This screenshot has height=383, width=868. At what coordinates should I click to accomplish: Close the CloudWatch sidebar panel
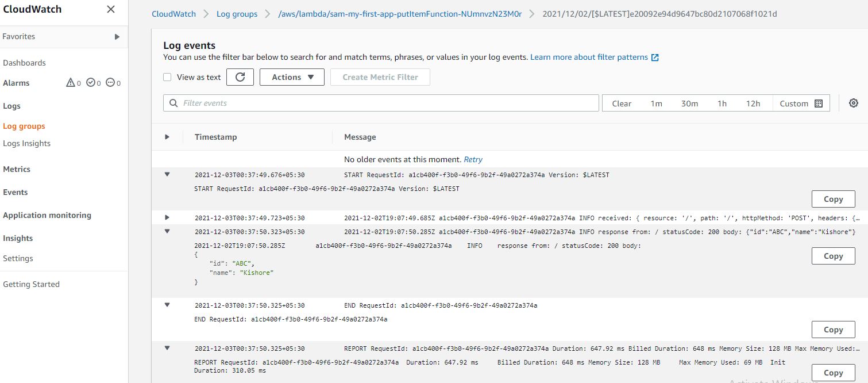[111, 9]
